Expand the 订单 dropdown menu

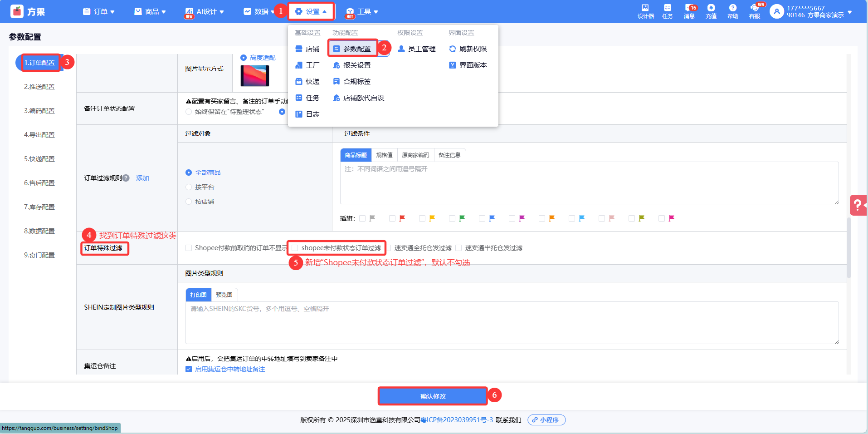99,12
